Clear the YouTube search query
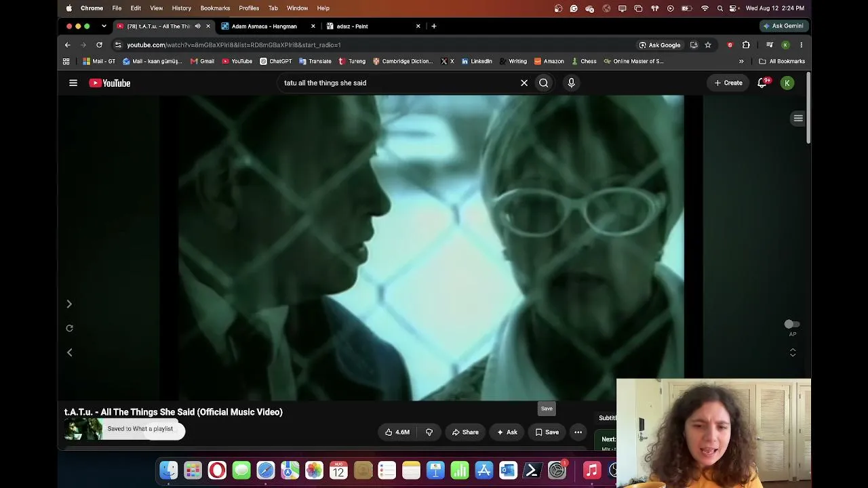The height and width of the screenshot is (488, 868). point(524,83)
